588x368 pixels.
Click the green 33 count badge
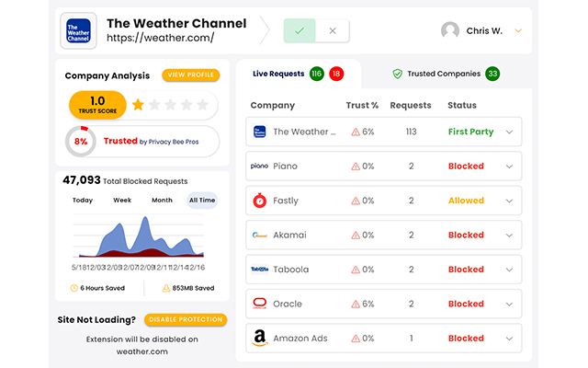click(492, 74)
